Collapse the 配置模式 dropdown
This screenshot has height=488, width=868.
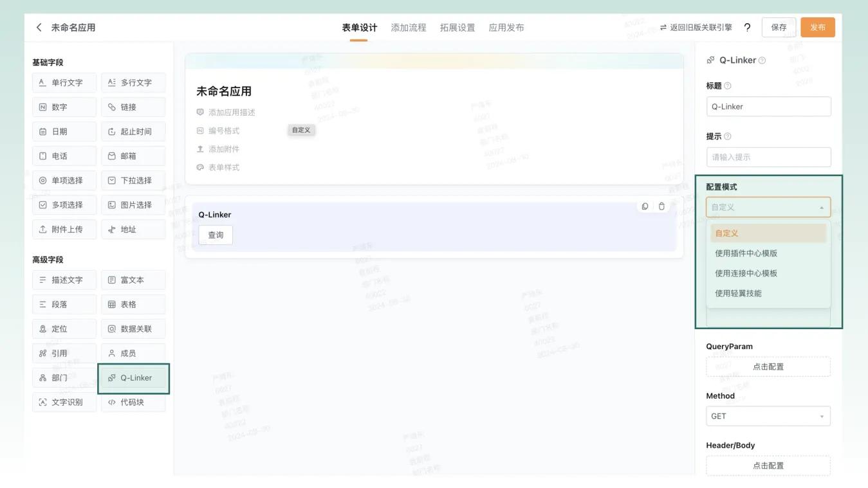pyautogui.click(x=768, y=207)
